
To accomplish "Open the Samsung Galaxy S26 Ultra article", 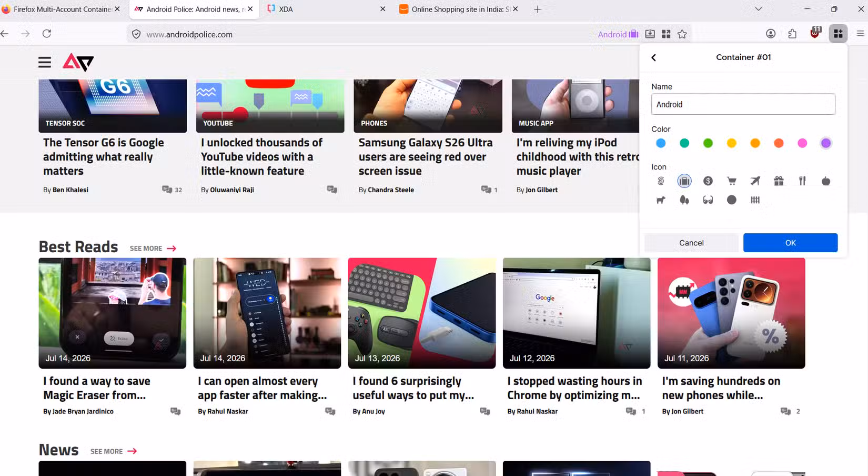I will tap(426, 157).
